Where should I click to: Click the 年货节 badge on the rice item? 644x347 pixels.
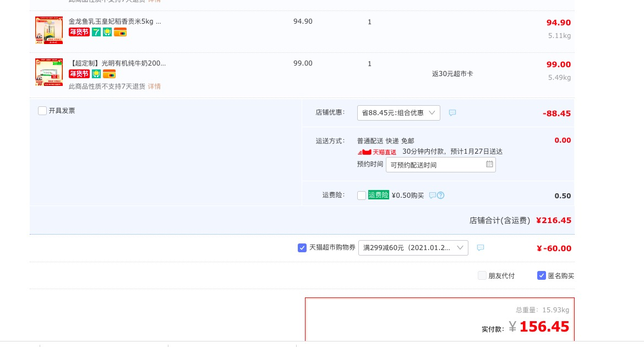pyautogui.click(x=79, y=32)
